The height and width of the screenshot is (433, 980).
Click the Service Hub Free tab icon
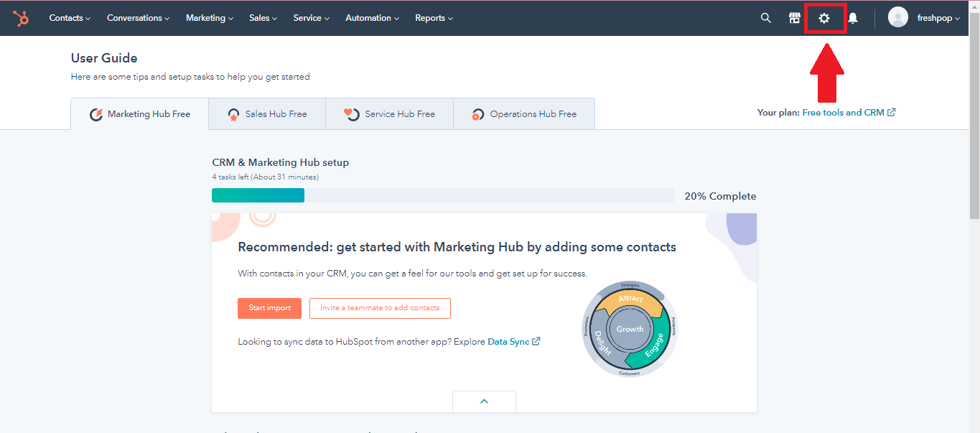(352, 114)
